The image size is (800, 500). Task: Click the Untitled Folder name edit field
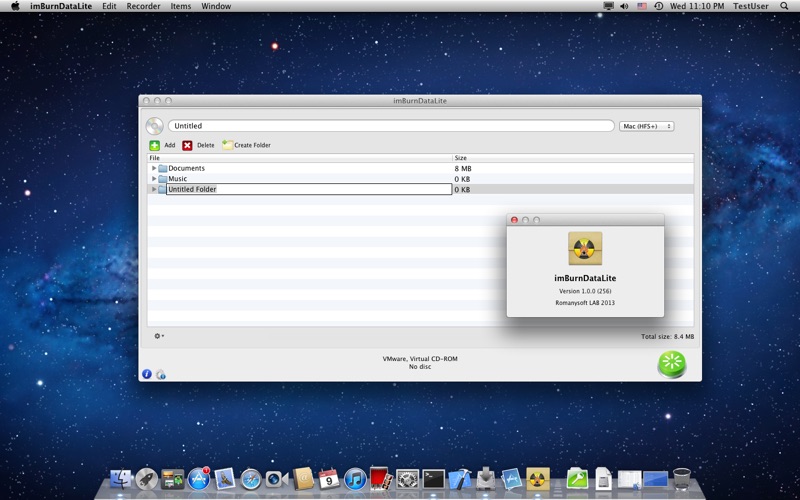pos(309,189)
